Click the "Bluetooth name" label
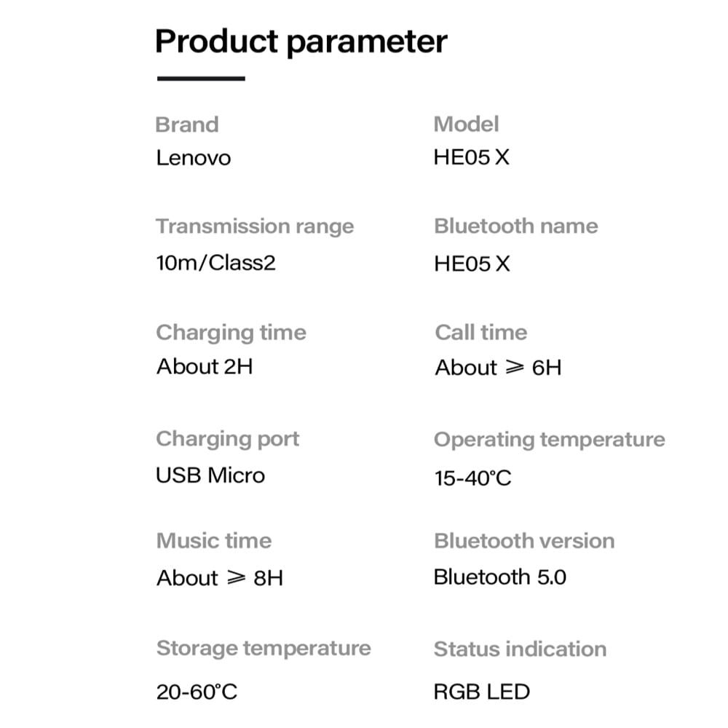 (x=515, y=226)
